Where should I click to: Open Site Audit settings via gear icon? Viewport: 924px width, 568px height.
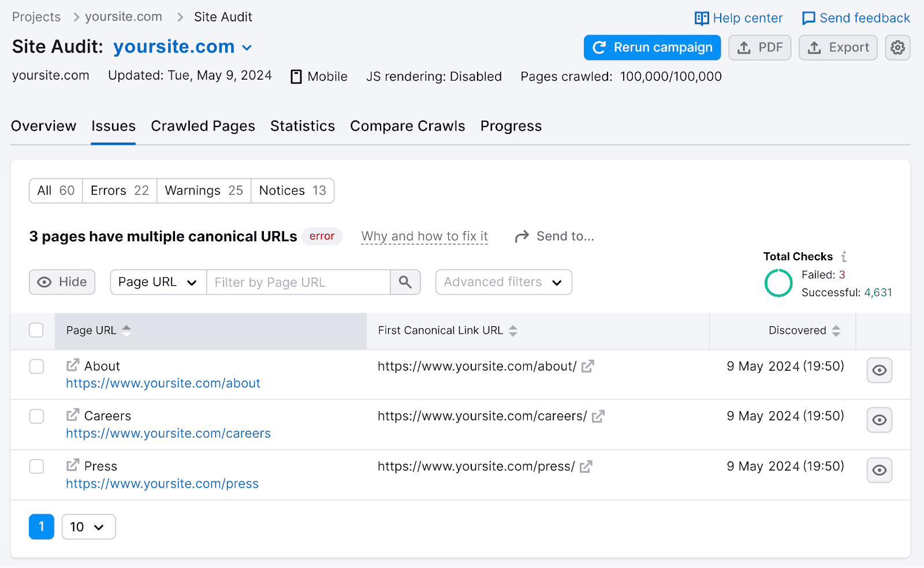897,47
